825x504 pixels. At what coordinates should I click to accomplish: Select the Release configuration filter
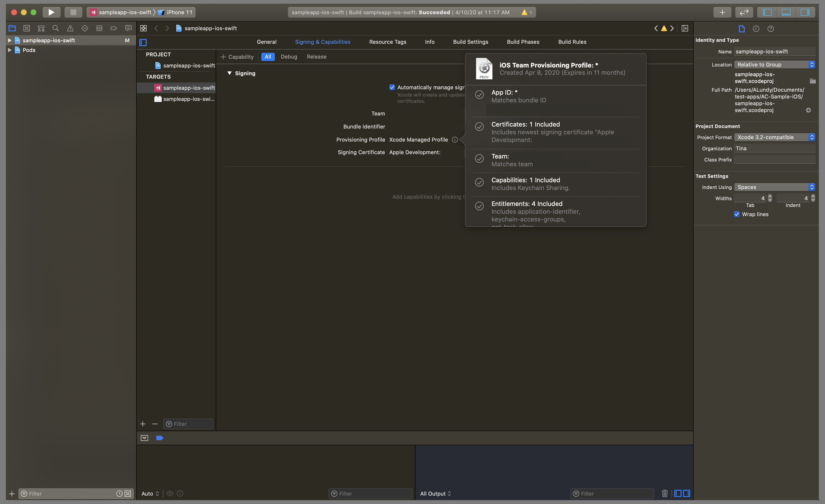pyautogui.click(x=316, y=57)
